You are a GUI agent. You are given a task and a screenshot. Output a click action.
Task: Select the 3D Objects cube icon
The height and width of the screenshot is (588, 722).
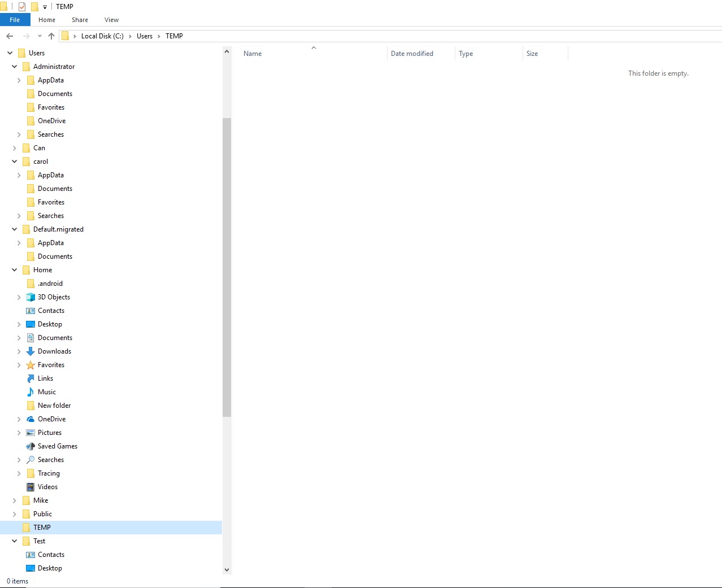(x=31, y=297)
